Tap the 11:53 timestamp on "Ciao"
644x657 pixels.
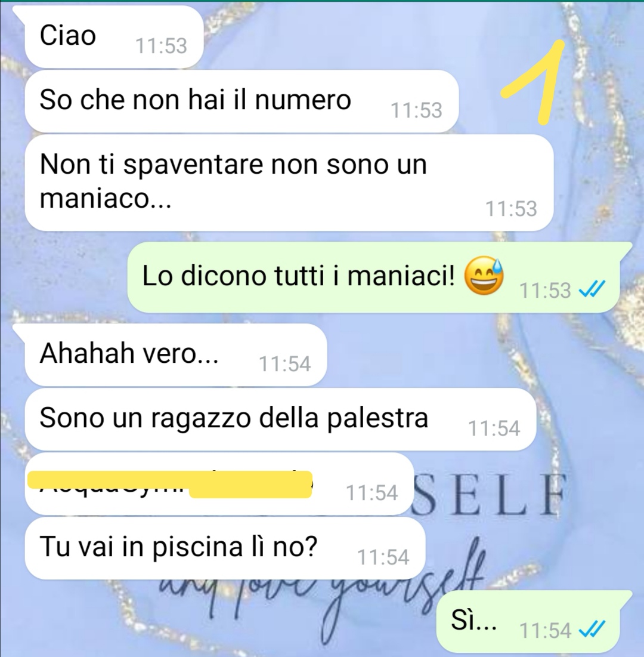pyautogui.click(x=161, y=46)
